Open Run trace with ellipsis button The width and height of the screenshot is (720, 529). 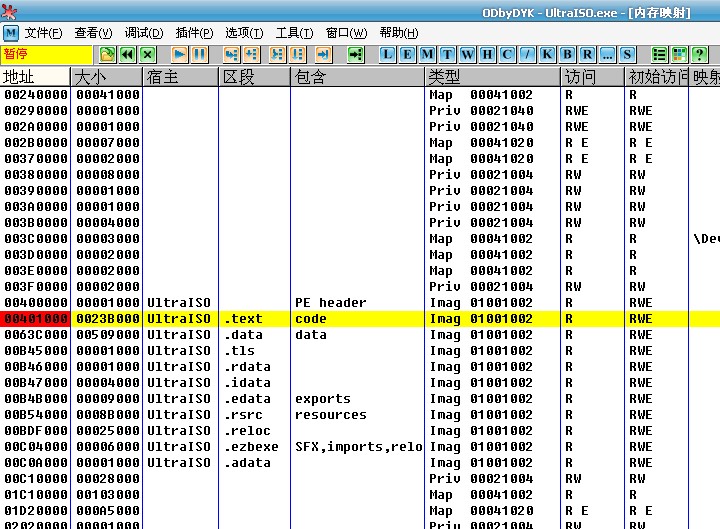coord(607,55)
